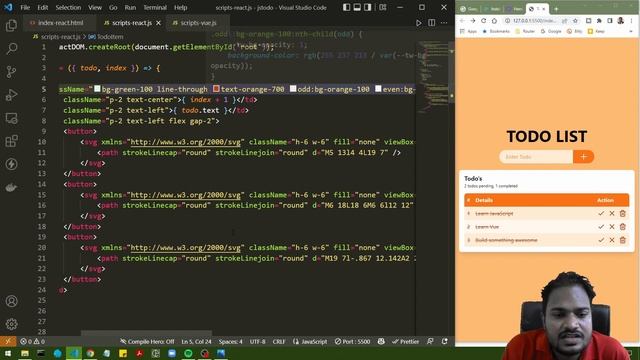Open the Search view in activity bar
The height and width of the screenshot is (360, 640).
click(11, 49)
